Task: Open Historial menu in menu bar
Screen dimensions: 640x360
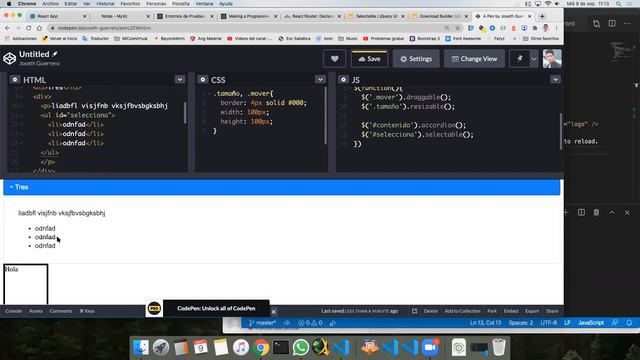Action: (x=105, y=4)
